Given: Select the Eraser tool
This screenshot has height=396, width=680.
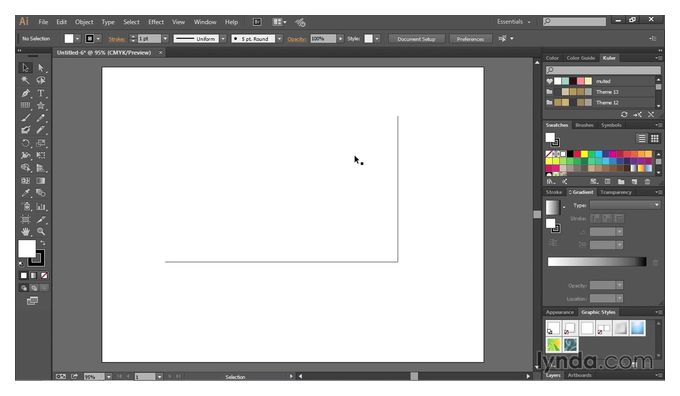Looking at the screenshot, I should (x=41, y=130).
